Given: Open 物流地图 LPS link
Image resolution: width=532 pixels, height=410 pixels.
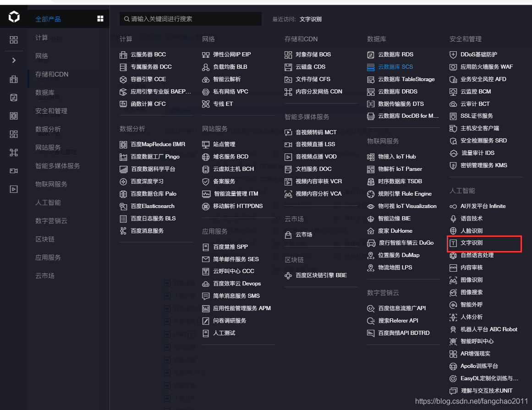Looking at the screenshot, I should (395, 268).
